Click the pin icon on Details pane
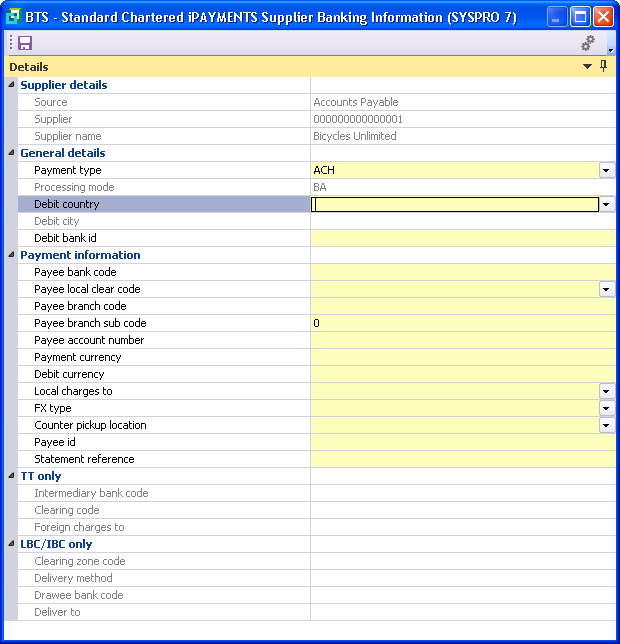Screen dimensions: 620x644 (603, 66)
